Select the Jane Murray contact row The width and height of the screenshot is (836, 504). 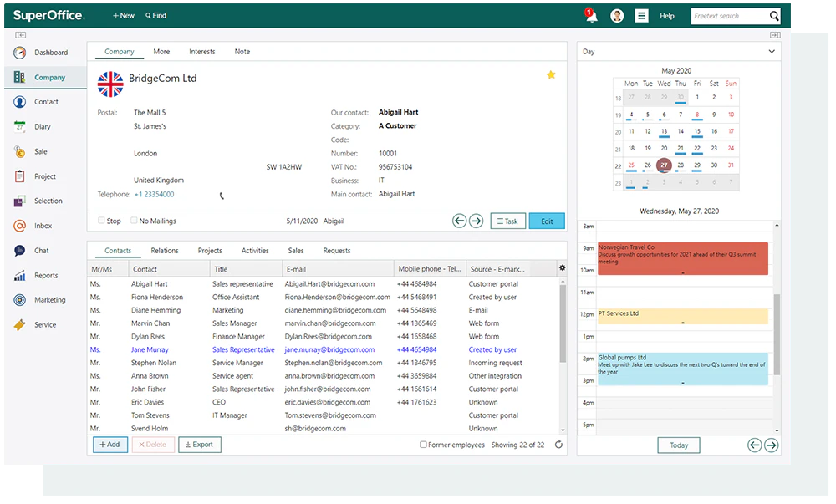[x=324, y=349]
